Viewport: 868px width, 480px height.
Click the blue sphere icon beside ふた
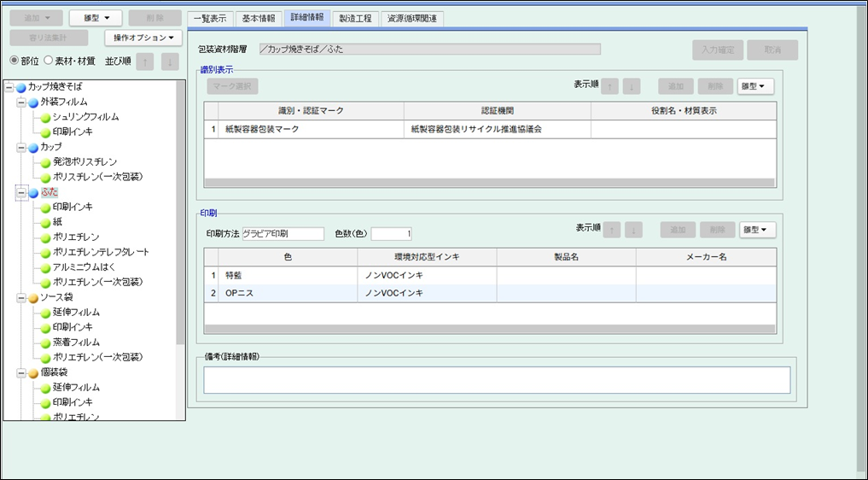33,193
